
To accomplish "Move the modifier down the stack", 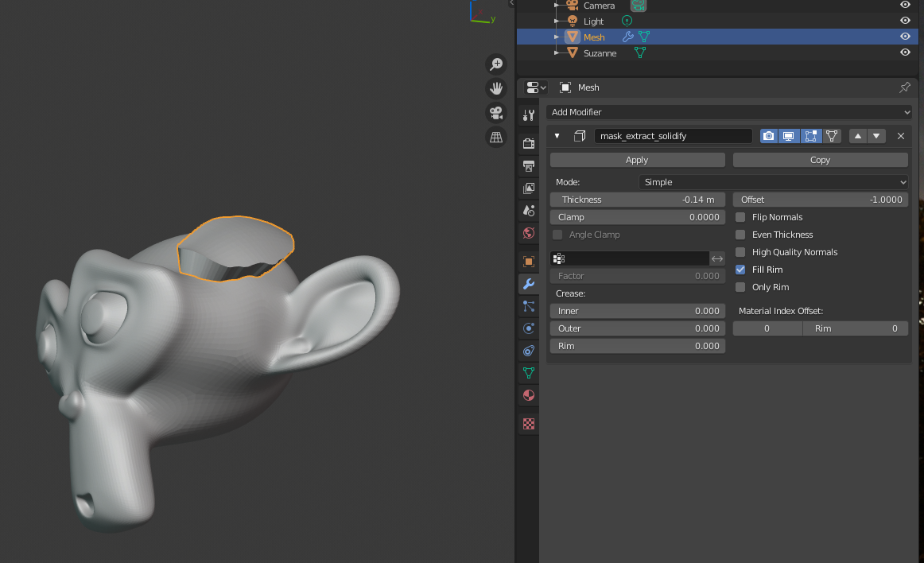I will (876, 136).
